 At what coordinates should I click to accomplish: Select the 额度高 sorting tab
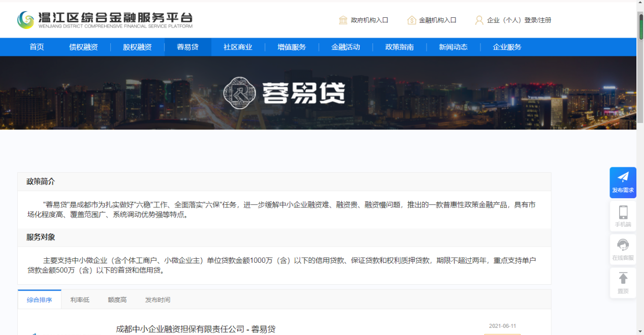tap(117, 300)
